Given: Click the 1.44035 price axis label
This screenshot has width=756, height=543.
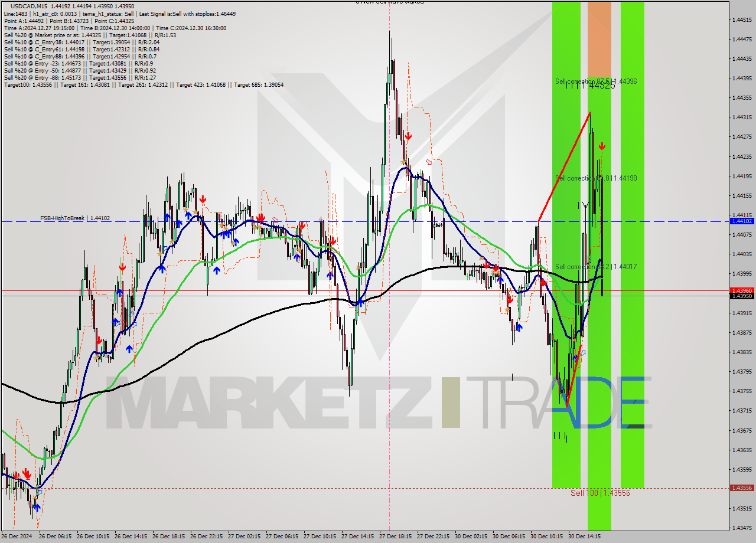Looking at the screenshot, I should point(742,254).
